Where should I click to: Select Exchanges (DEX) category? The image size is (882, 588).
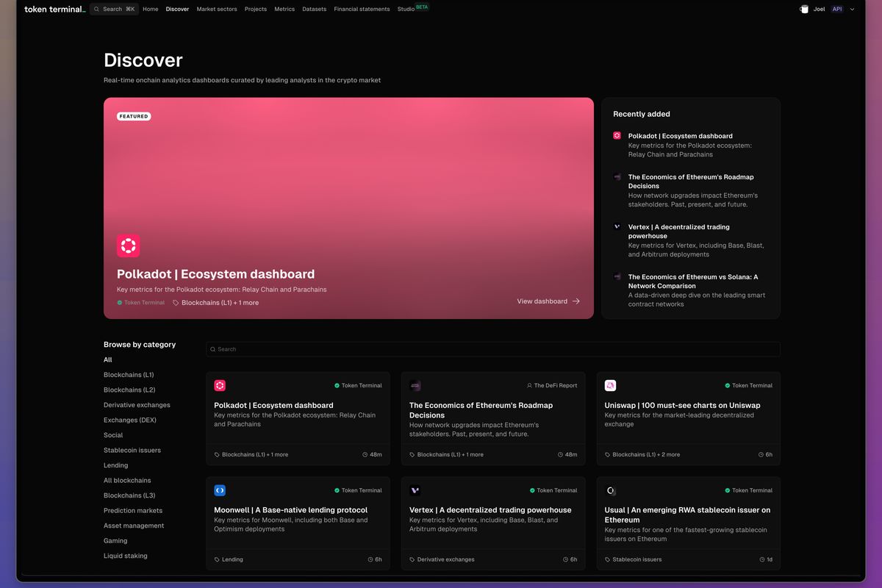click(x=130, y=420)
